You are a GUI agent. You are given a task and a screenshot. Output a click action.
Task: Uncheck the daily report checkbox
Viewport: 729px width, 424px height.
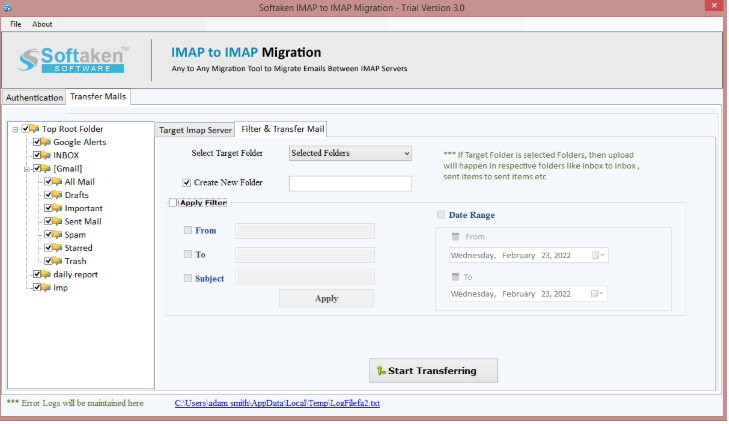point(37,274)
